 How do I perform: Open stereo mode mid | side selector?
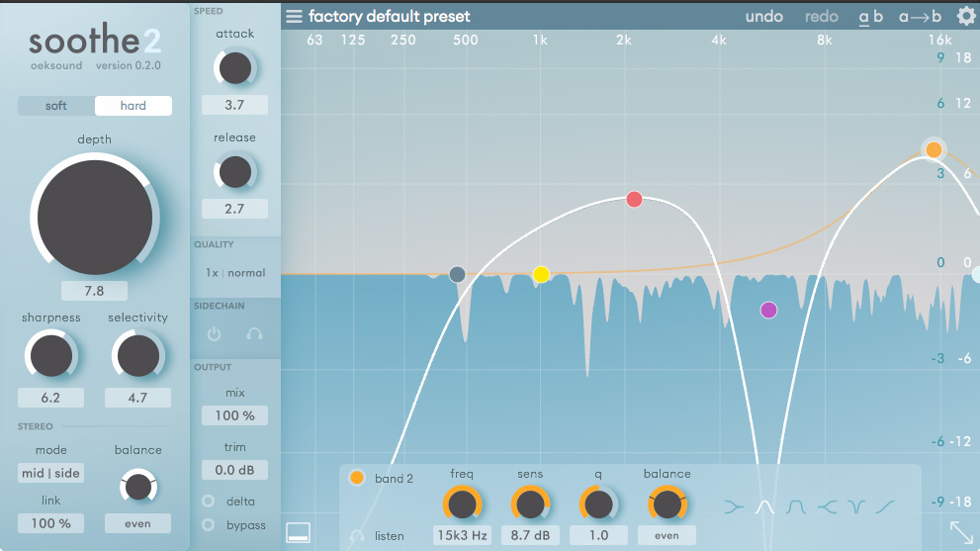coord(50,473)
